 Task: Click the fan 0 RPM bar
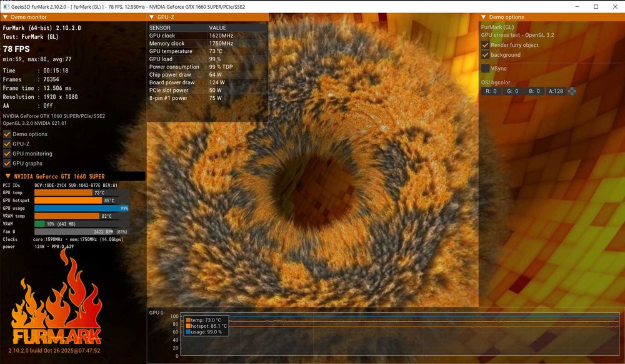(82, 232)
